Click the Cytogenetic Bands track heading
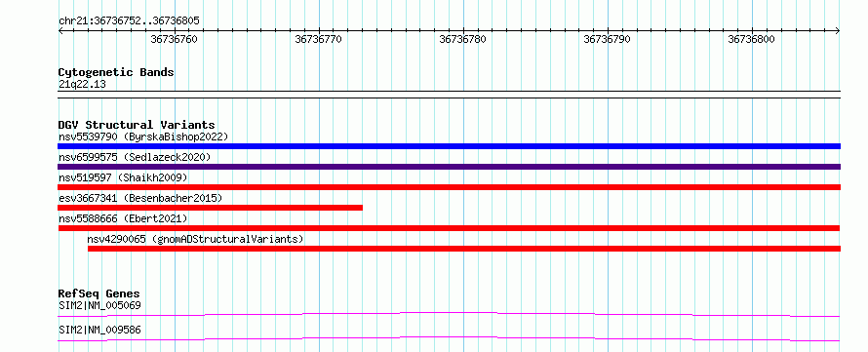Viewport: 868px width, 352px height. [116, 72]
